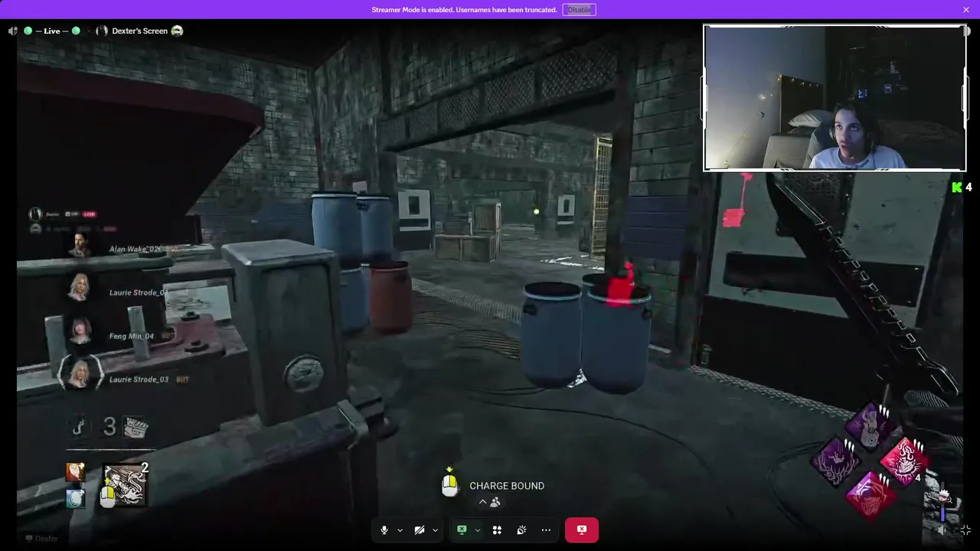Toggle the green screen share button
Viewport: 980px width, 551px height.
pos(462,530)
